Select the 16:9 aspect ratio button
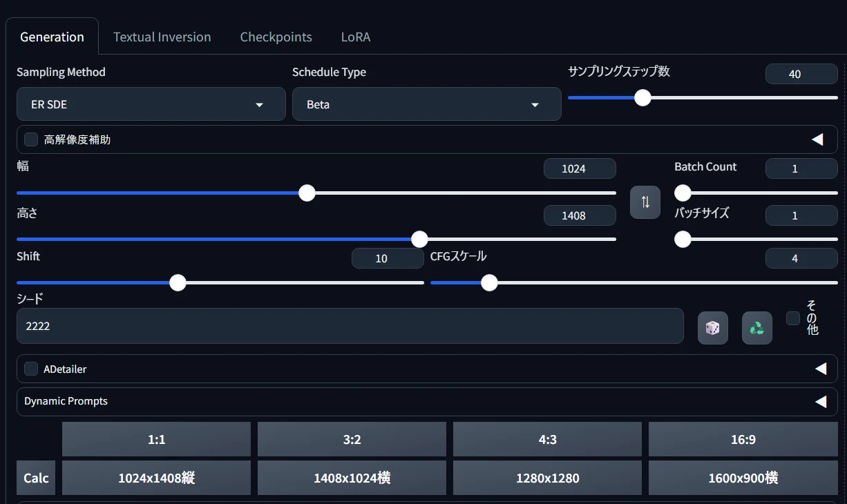The image size is (847, 504). [743, 439]
